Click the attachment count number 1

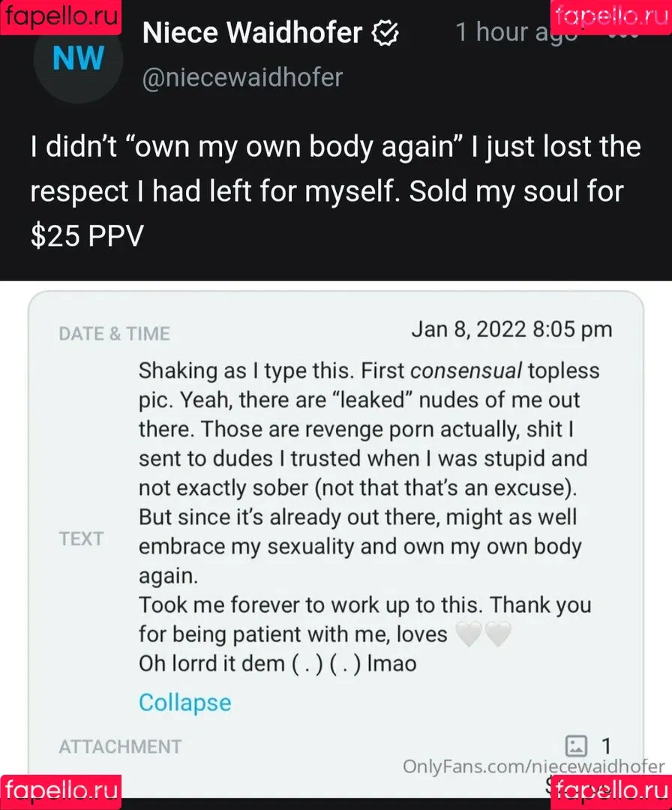click(606, 746)
